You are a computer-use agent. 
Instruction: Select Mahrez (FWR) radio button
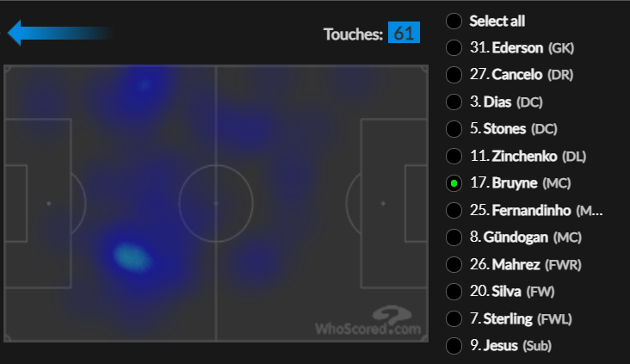pyautogui.click(x=454, y=265)
